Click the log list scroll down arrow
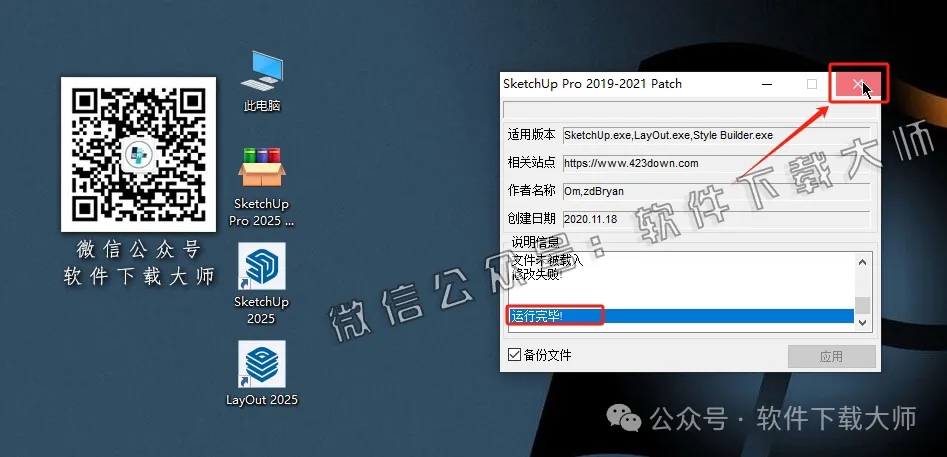947x457 pixels. (x=862, y=323)
